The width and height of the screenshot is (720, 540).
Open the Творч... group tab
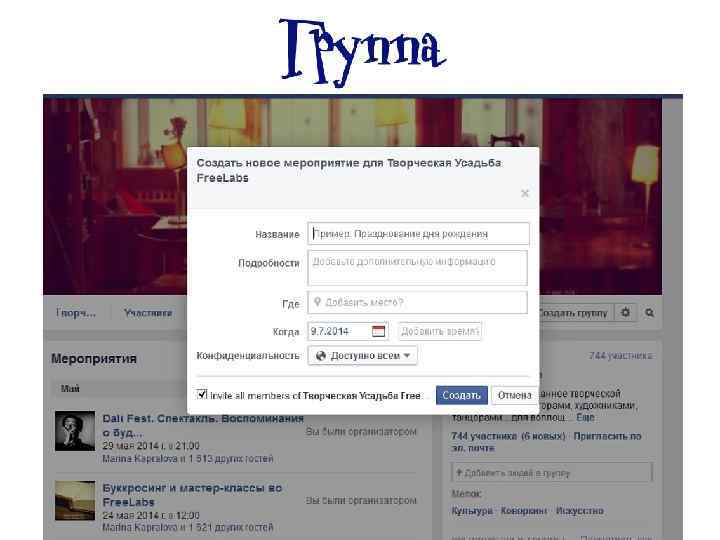click(x=76, y=313)
